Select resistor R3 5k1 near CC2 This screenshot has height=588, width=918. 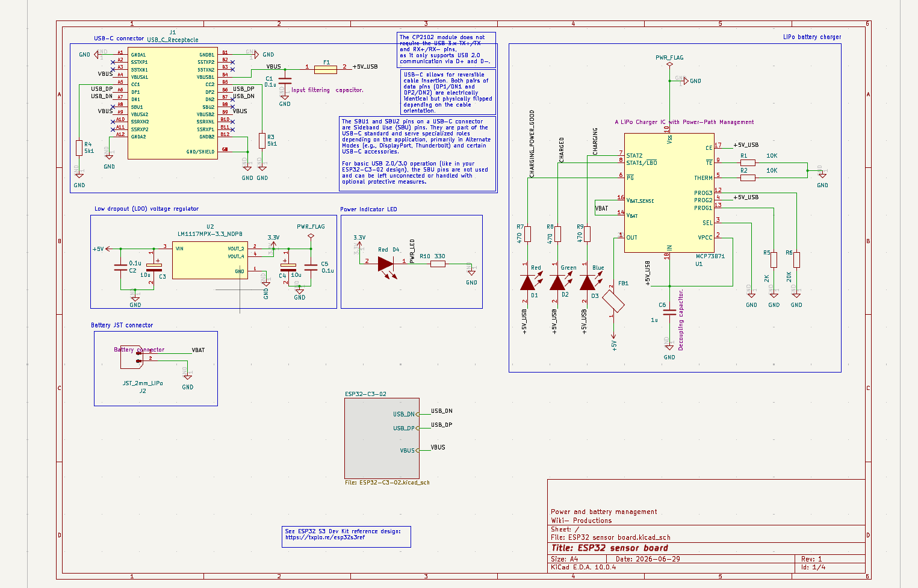coord(262,140)
